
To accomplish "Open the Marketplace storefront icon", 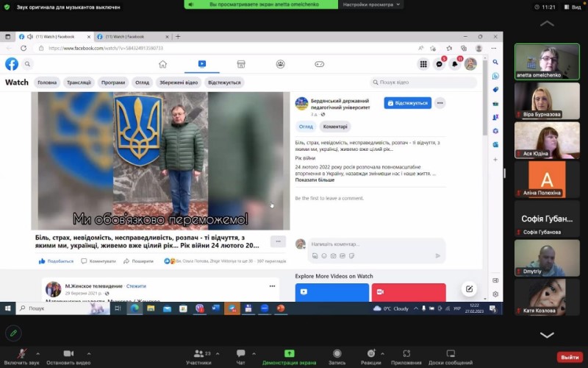I will click(x=241, y=64).
